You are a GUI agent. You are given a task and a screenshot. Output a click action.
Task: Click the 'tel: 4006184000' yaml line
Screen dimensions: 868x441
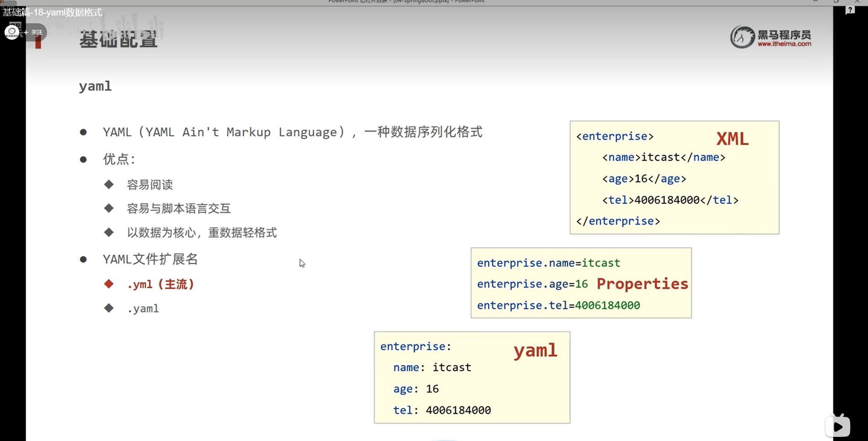click(x=442, y=410)
